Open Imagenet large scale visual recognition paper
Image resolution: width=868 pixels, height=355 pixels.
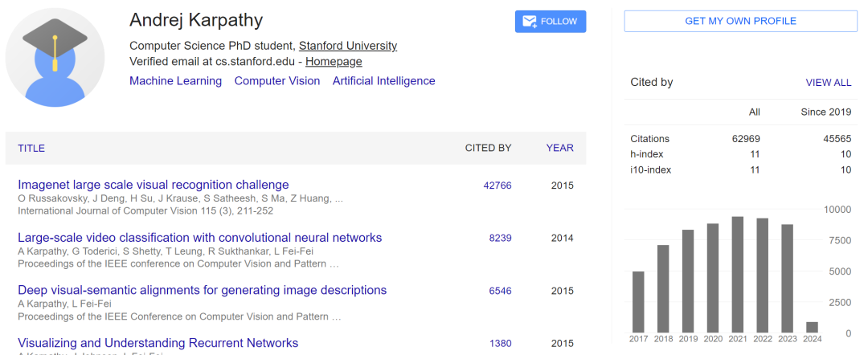pos(154,185)
